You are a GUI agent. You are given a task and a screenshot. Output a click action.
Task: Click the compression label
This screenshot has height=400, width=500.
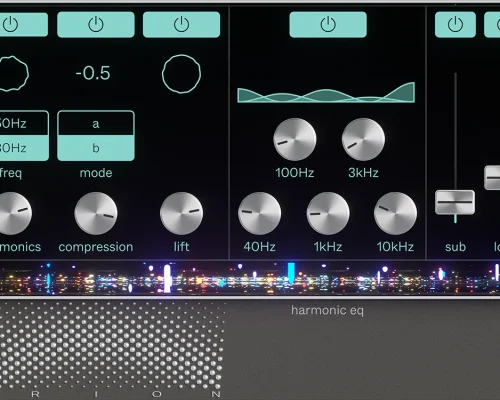96,247
